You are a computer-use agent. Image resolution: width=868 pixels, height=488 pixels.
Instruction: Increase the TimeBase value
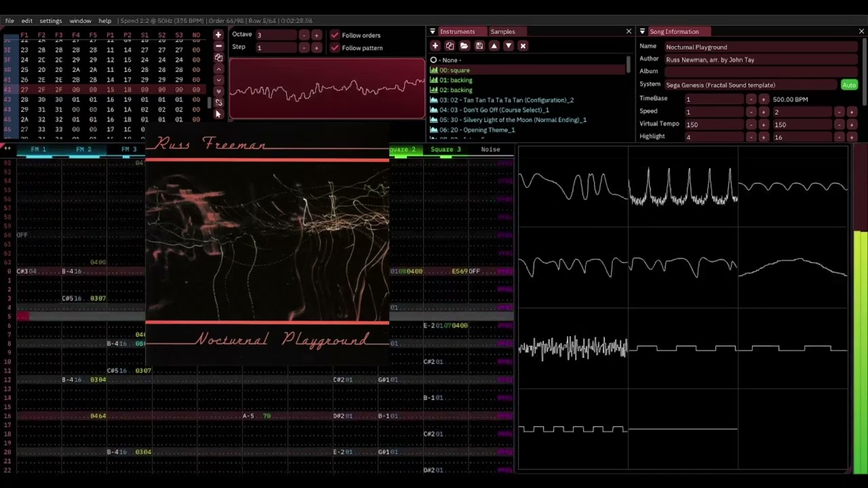pyautogui.click(x=764, y=99)
